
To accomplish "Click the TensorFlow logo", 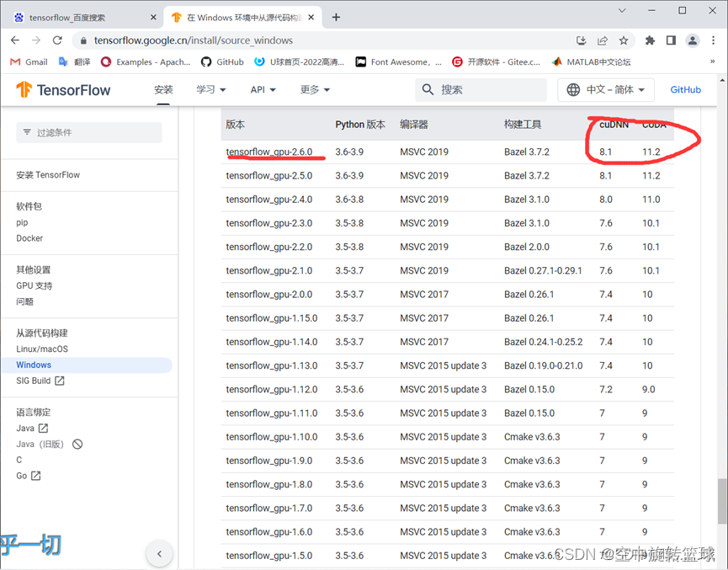I will coord(64,89).
